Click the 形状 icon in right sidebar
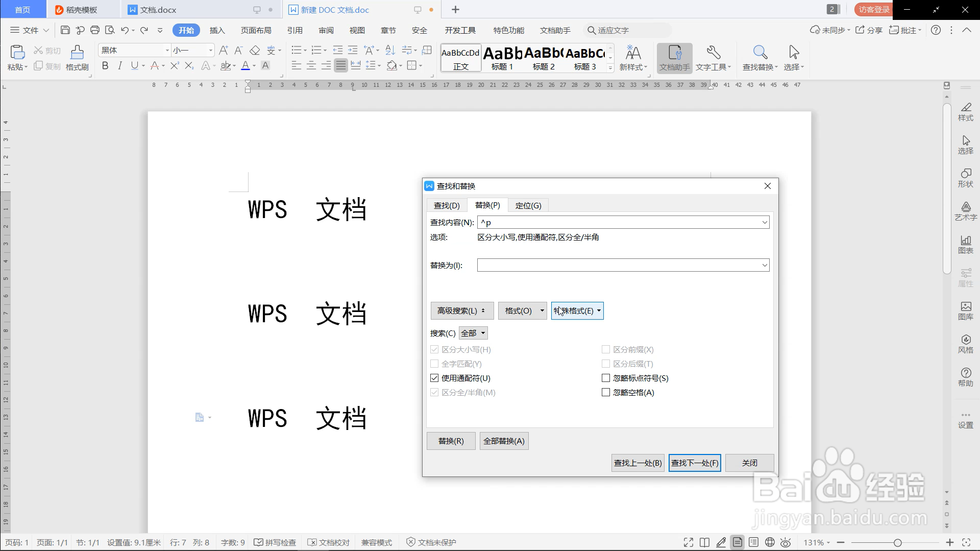 point(966,177)
